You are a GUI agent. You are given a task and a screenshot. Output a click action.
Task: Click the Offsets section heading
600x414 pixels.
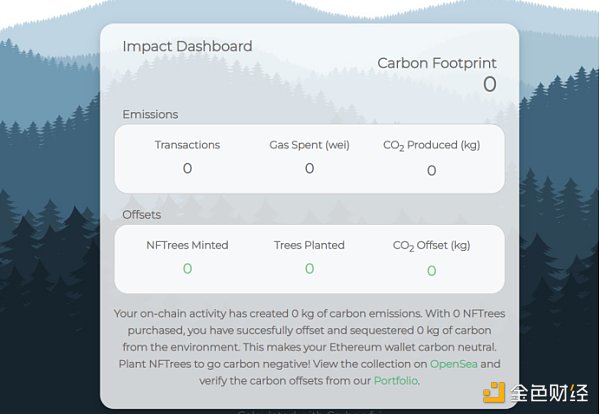click(141, 214)
